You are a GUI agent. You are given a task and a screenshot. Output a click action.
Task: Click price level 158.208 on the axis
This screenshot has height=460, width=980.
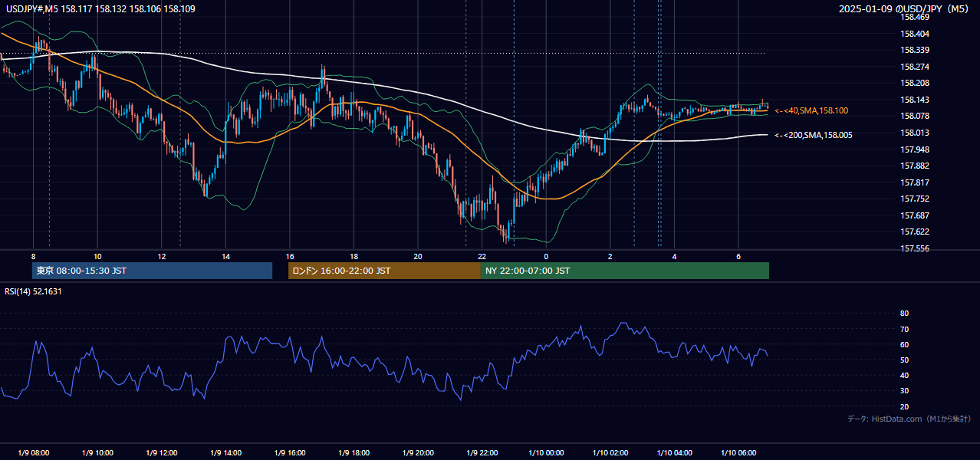pos(914,83)
